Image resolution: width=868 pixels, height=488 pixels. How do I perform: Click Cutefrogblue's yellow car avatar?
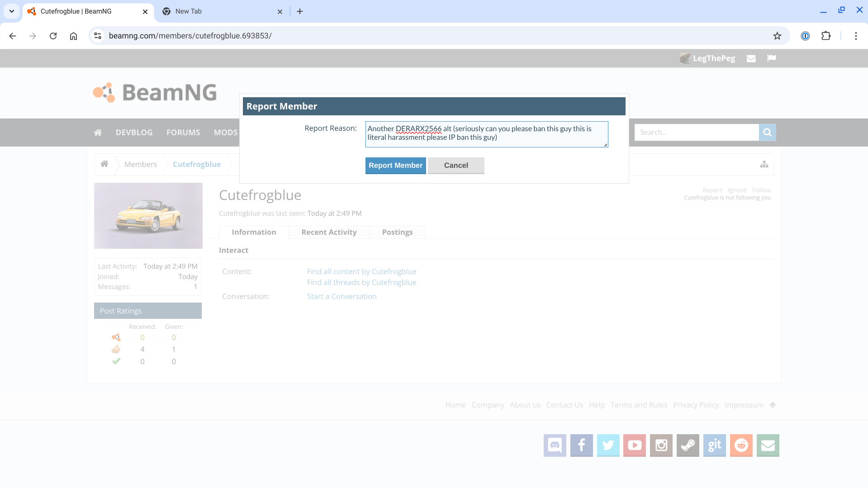[x=148, y=216]
